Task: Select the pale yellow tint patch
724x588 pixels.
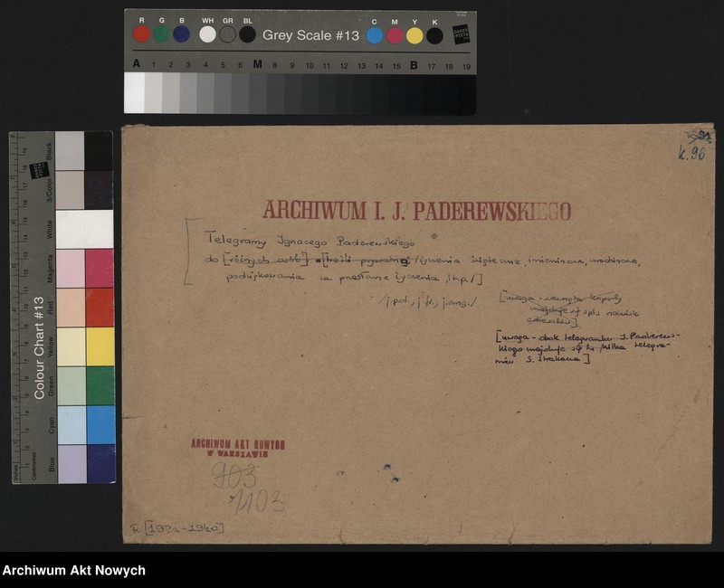Action: pos(71,347)
